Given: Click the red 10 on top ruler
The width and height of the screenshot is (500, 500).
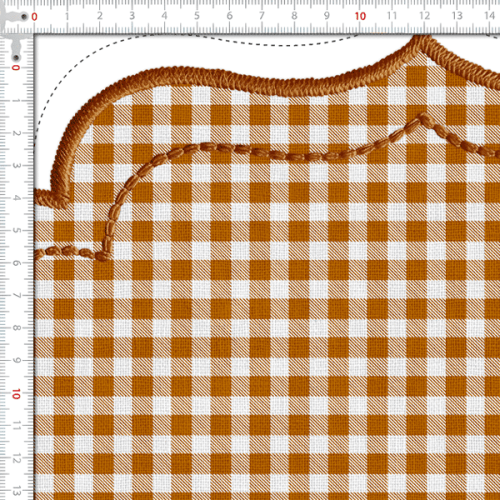Looking at the screenshot, I should (360, 16).
